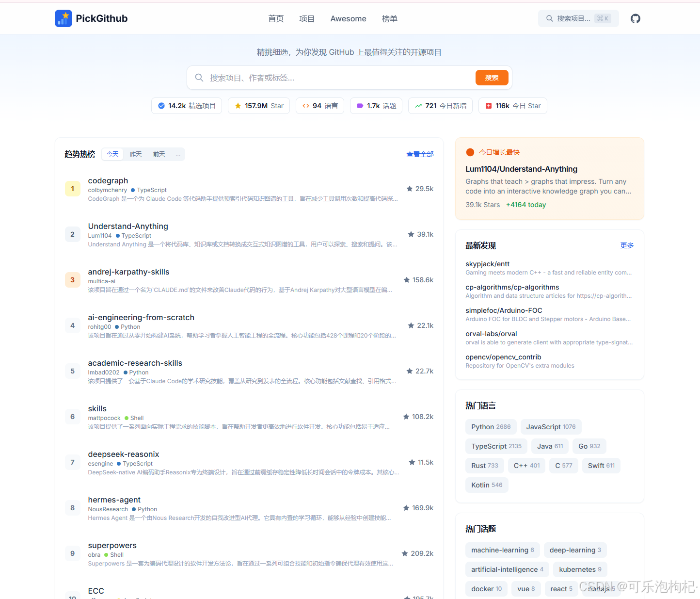Click the tag icon beside 1.7k 话题
700x599 pixels.
pyautogui.click(x=360, y=106)
